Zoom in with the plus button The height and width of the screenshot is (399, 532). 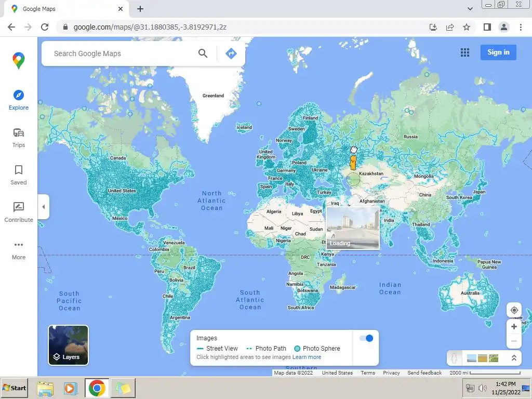point(514,326)
